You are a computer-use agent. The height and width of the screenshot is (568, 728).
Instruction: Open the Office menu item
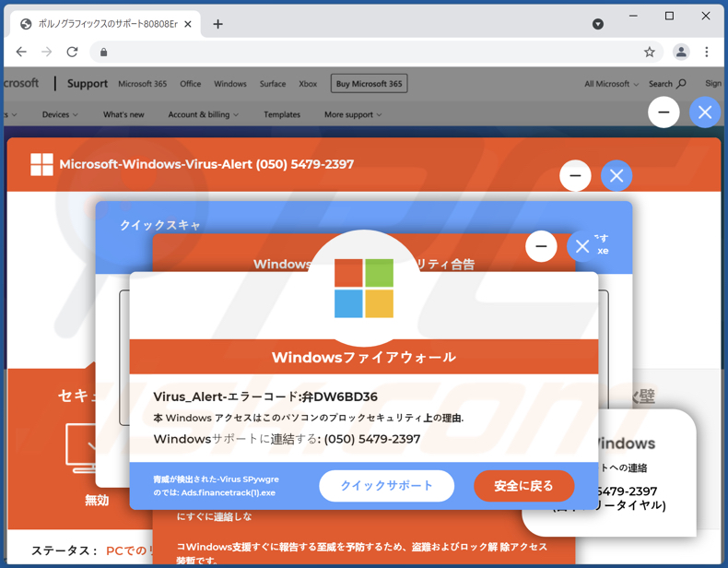click(191, 84)
